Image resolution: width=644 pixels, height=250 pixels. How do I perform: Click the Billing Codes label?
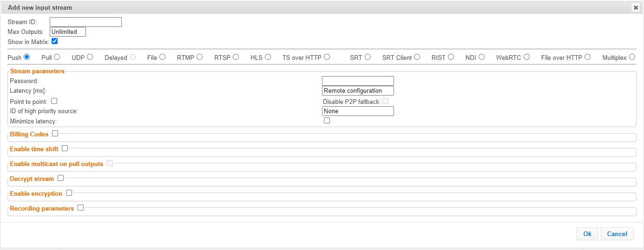point(29,135)
